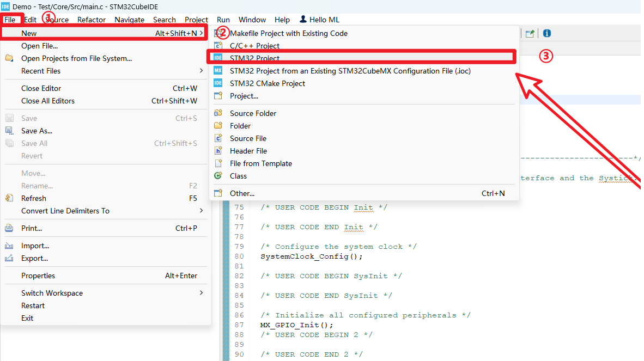Click the comment /* USER CODE END SysInit */
The height and width of the screenshot is (361, 644).
326,295
